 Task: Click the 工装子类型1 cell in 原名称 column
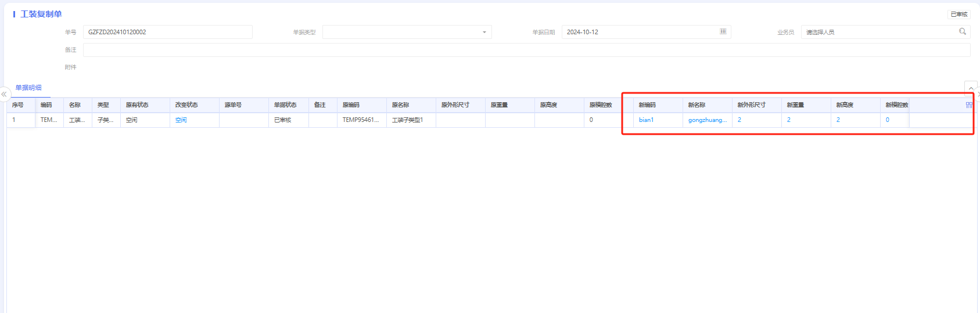point(408,120)
